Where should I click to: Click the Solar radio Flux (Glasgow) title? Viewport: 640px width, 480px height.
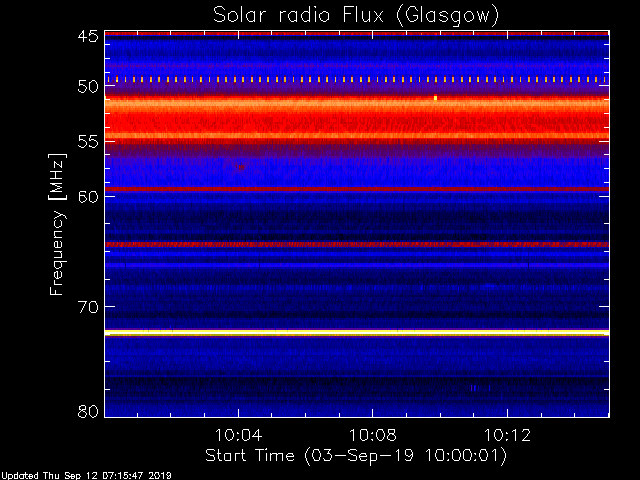pos(356,16)
